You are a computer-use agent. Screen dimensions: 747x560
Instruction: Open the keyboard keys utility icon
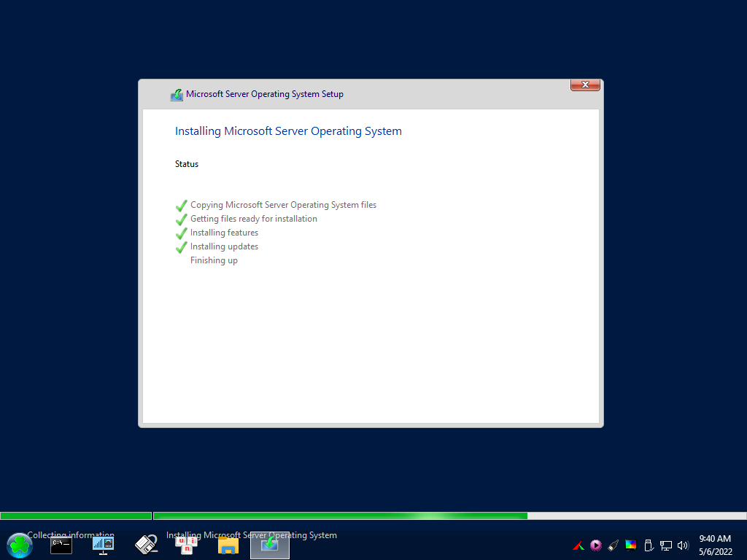pyautogui.click(x=186, y=545)
